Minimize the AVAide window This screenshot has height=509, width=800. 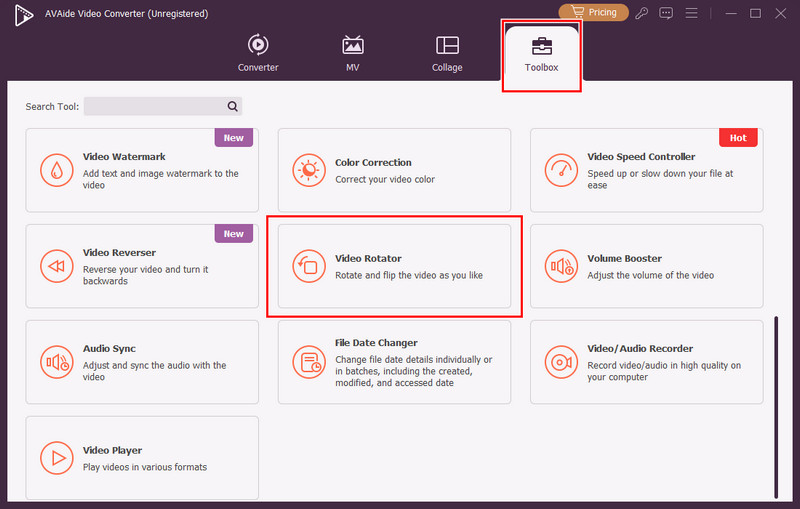coord(731,13)
